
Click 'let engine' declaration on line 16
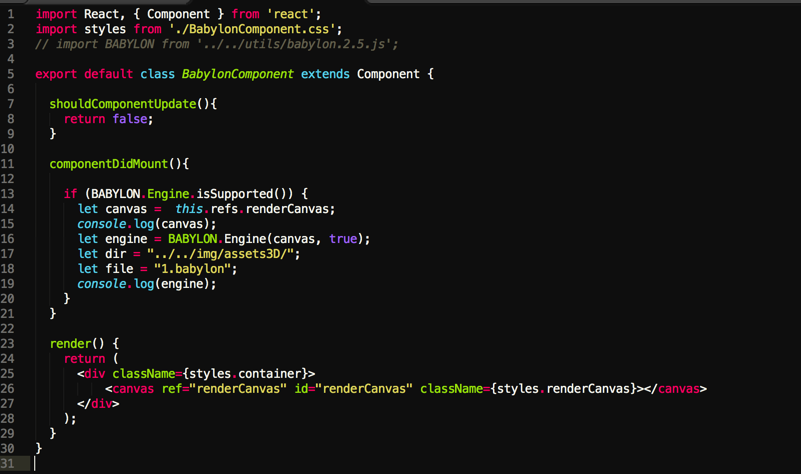coord(112,239)
